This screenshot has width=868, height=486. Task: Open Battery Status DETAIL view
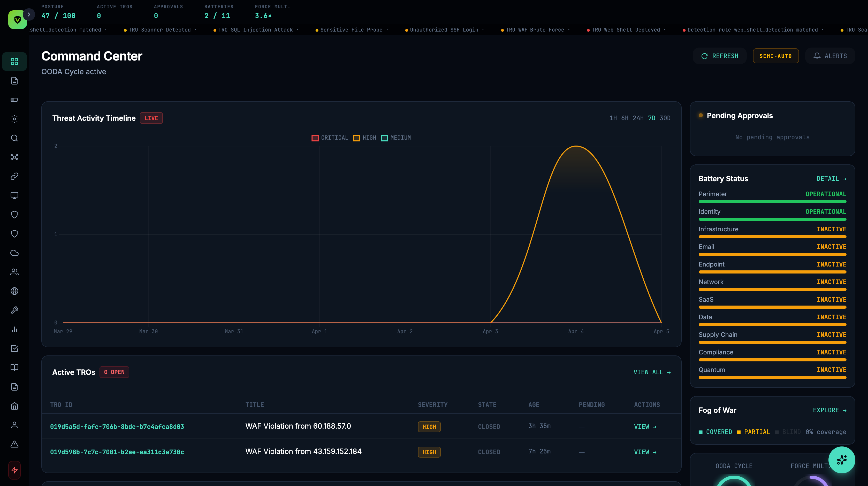tap(831, 179)
